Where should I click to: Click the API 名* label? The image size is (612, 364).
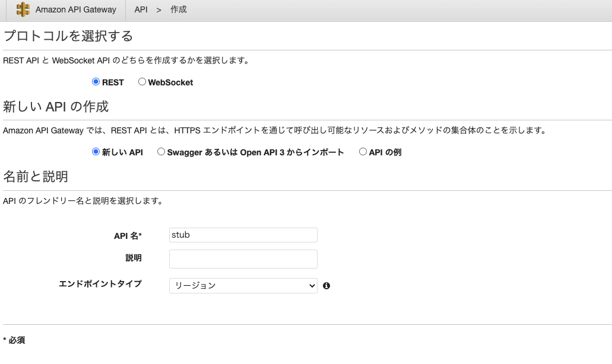(128, 236)
